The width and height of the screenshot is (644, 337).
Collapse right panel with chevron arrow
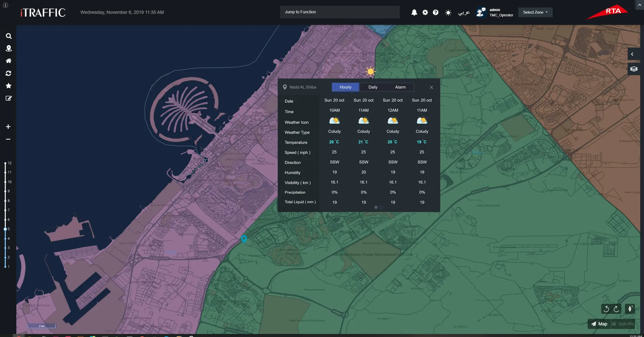(632, 54)
